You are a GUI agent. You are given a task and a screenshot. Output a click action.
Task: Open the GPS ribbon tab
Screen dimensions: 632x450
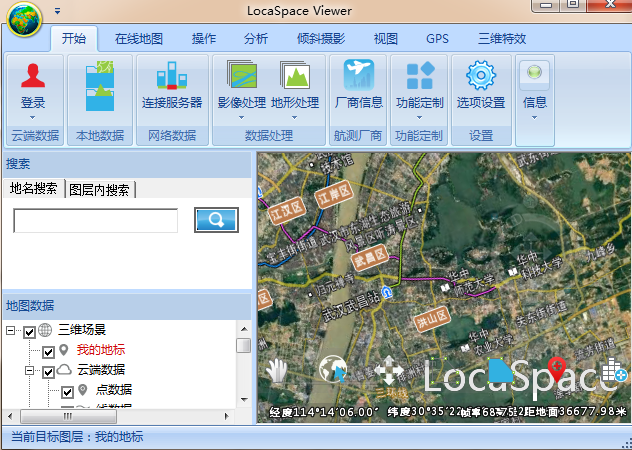[x=437, y=39]
